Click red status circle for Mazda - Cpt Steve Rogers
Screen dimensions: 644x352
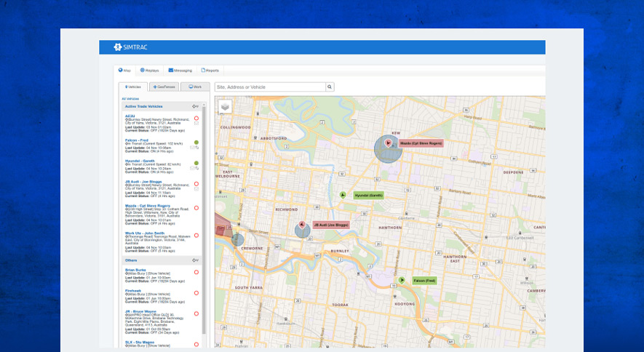[196, 208]
